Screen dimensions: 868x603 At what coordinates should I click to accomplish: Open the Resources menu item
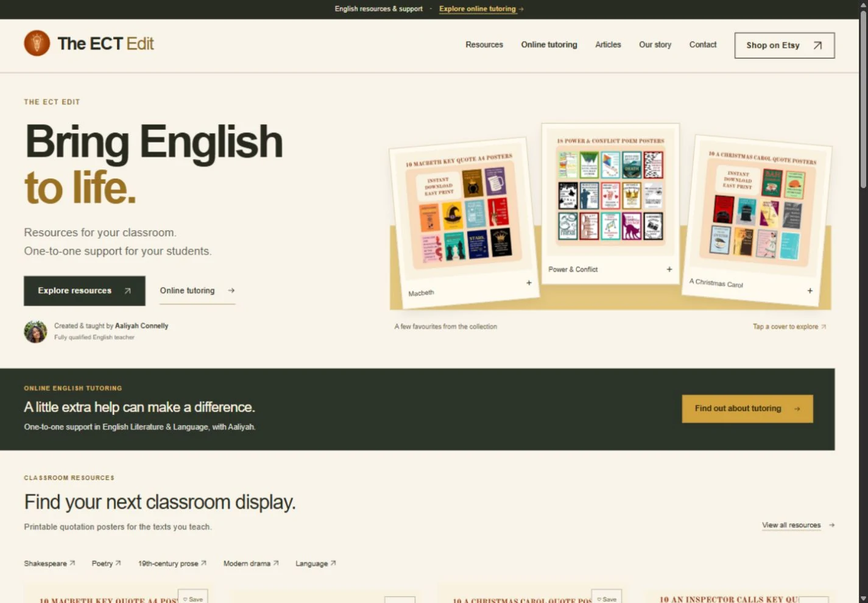point(484,44)
